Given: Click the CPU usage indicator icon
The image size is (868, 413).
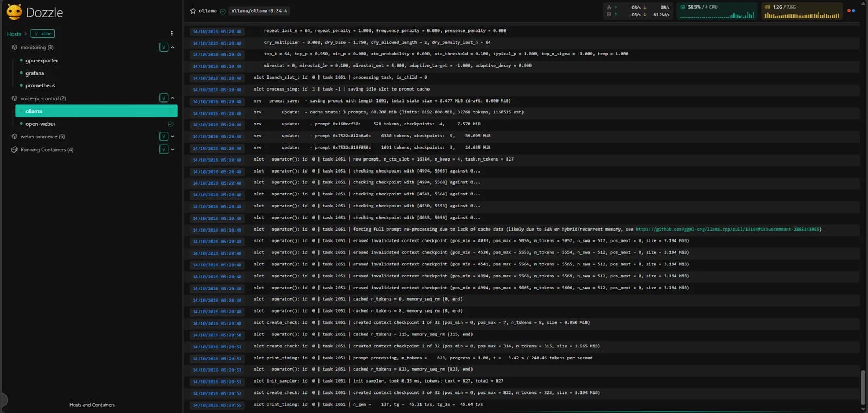Looking at the screenshot, I should [682, 7].
